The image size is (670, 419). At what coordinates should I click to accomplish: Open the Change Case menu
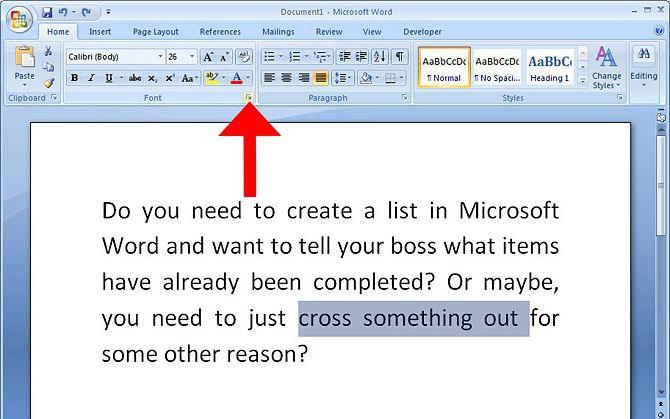(189, 78)
